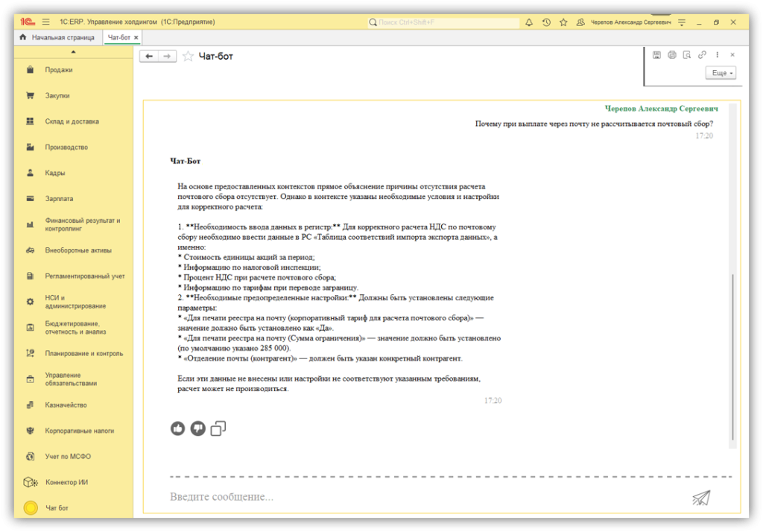Select the Чат-бот tab
Screen dimensions: 763x532
118,37
